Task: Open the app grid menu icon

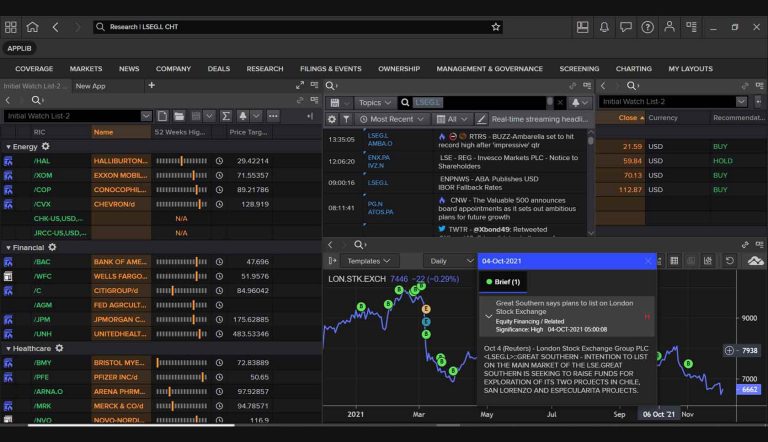Action: (10, 27)
